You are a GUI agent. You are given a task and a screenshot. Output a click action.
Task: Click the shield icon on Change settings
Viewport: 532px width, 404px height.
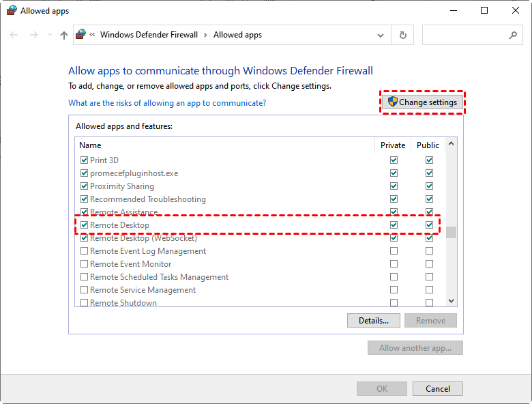392,102
